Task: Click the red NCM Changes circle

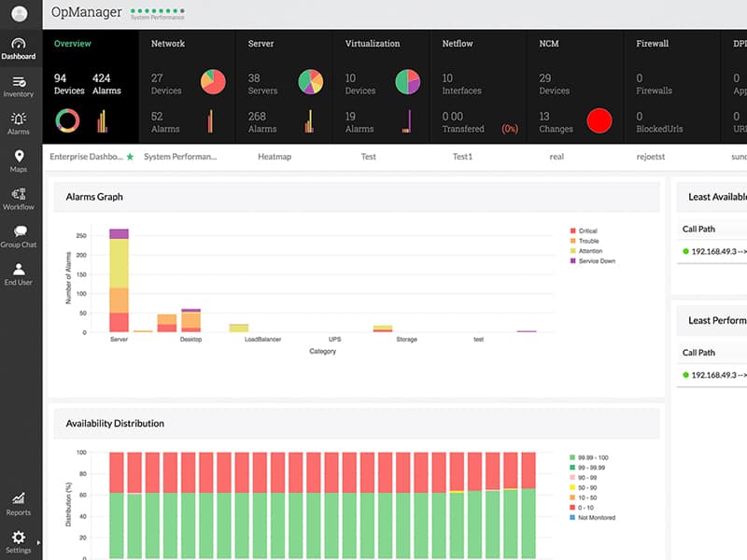Action: click(599, 121)
